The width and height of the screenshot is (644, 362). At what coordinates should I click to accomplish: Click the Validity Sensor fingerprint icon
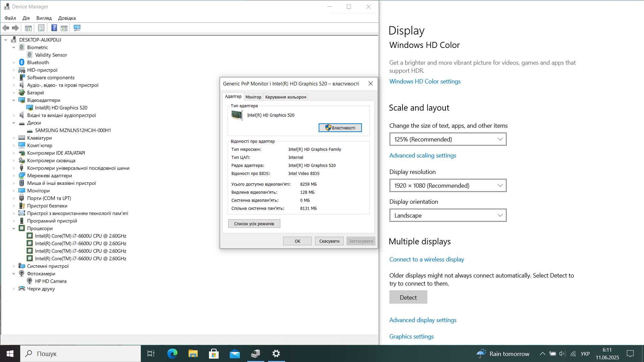[x=30, y=55]
